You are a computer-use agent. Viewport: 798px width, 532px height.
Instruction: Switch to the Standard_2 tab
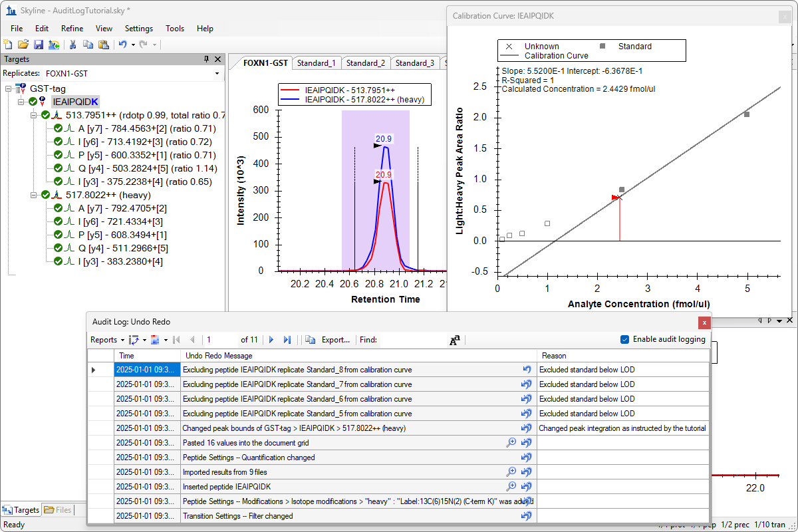pyautogui.click(x=365, y=63)
